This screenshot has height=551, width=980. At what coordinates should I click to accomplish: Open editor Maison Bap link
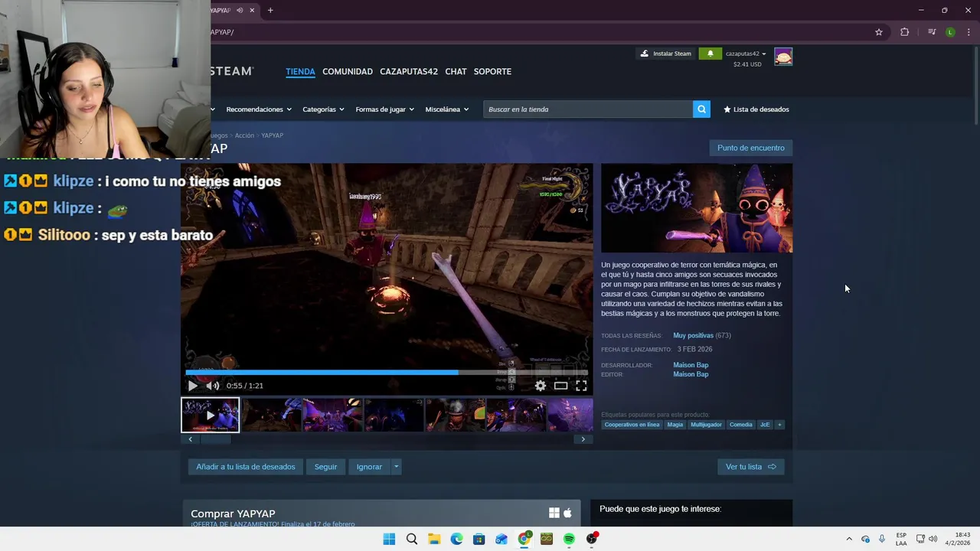point(691,374)
